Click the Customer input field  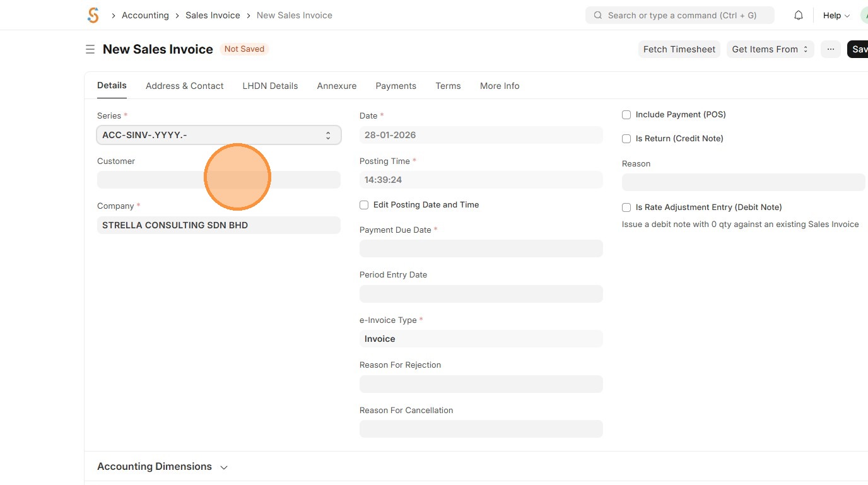[218, 180]
